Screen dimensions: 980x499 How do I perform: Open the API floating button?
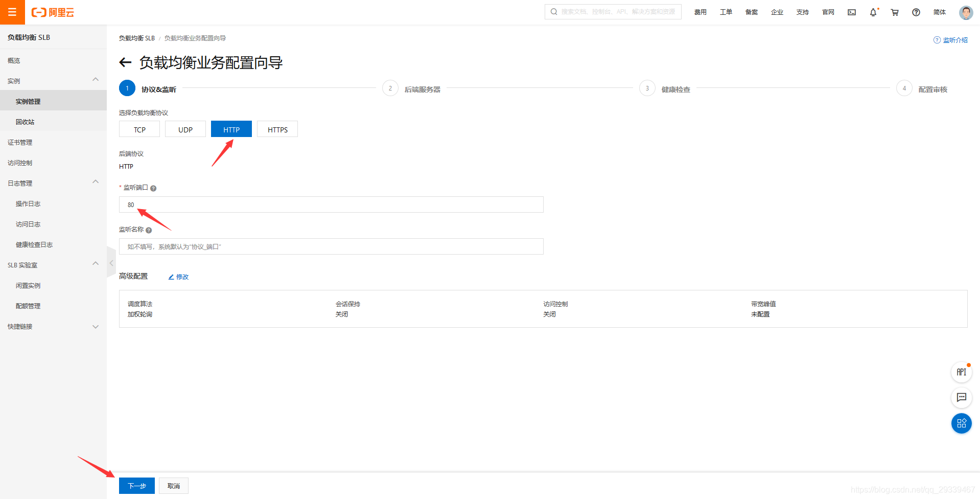pyautogui.click(x=962, y=372)
